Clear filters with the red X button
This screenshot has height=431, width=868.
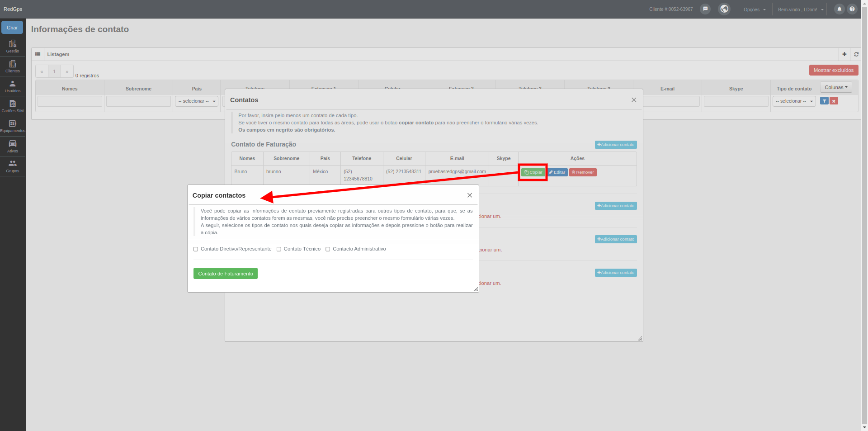(x=834, y=101)
